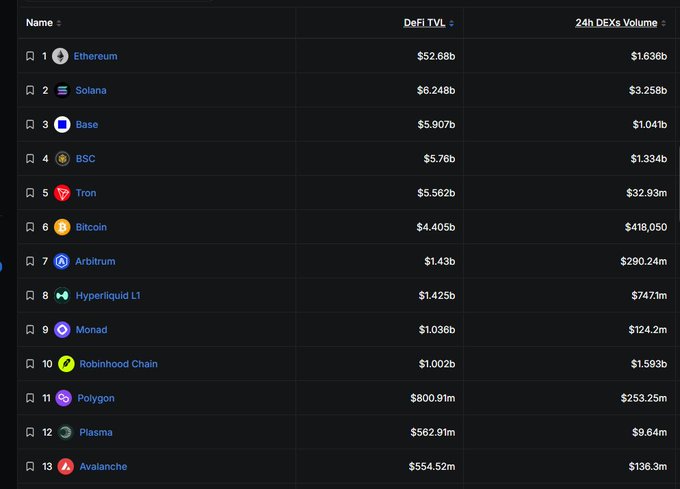Click the Robinhood Chain feather icon

[66, 364]
